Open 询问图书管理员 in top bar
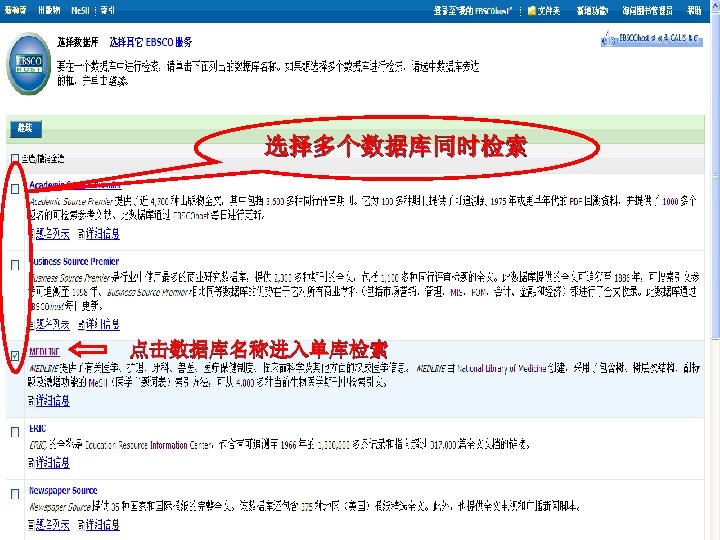Viewport: 720px width, 540px height. [647, 10]
